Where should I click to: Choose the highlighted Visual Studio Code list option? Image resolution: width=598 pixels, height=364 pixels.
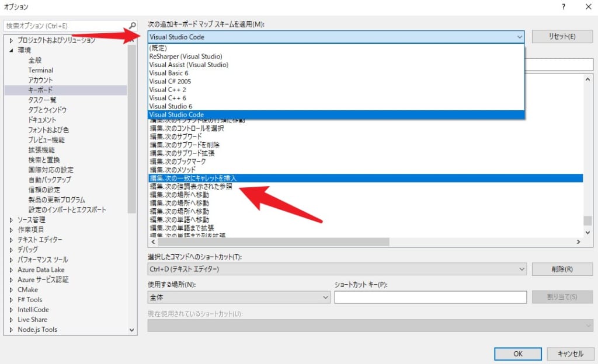pos(336,114)
